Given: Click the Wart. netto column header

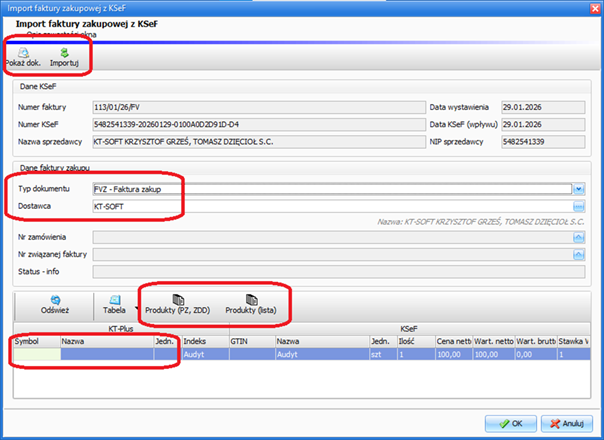Looking at the screenshot, I should point(494,341).
